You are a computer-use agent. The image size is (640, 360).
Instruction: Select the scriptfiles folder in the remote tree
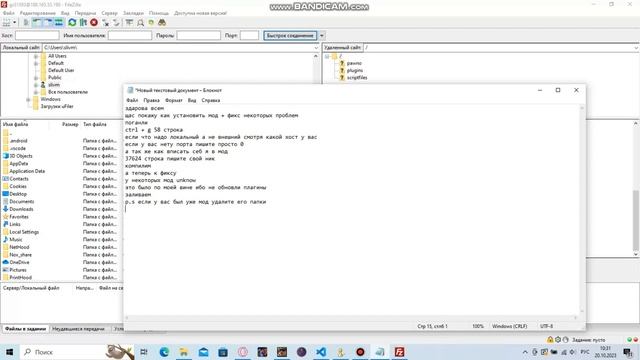point(357,78)
